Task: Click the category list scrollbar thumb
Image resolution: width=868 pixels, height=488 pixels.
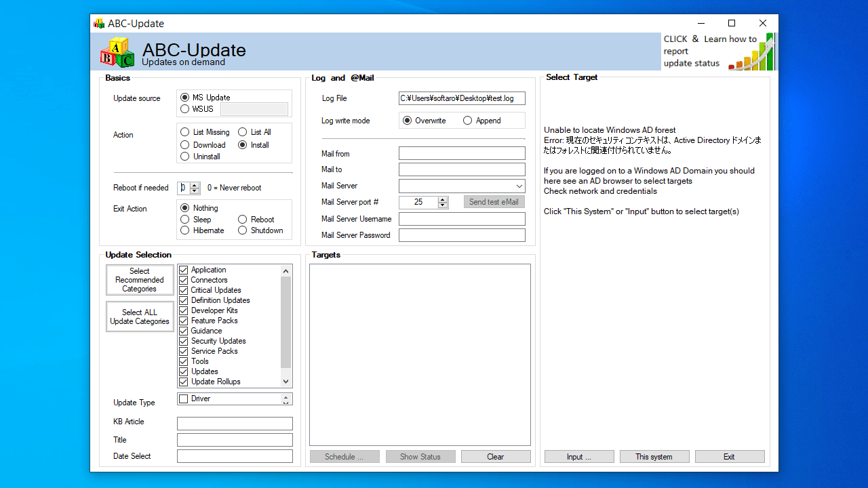Action: pyautogui.click(x=285, y=322)
